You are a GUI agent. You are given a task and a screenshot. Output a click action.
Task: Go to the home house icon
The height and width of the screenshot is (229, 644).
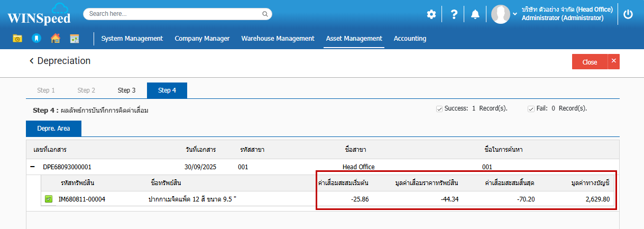tap(55, 38)
